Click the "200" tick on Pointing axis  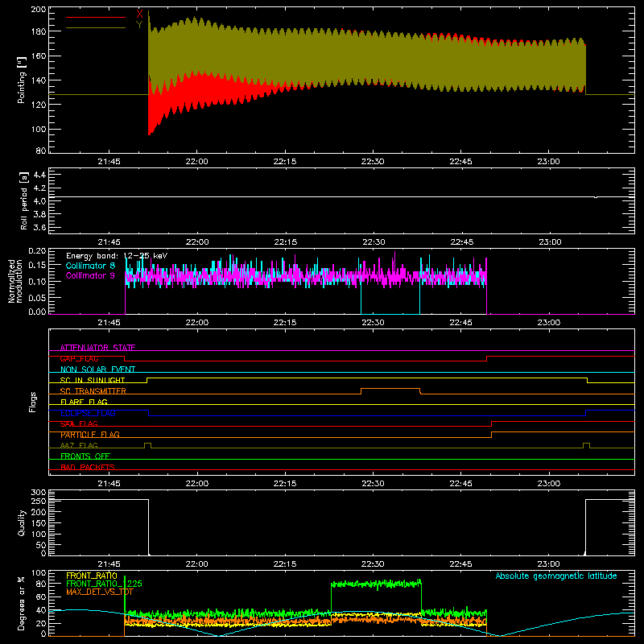coord(39,9)
